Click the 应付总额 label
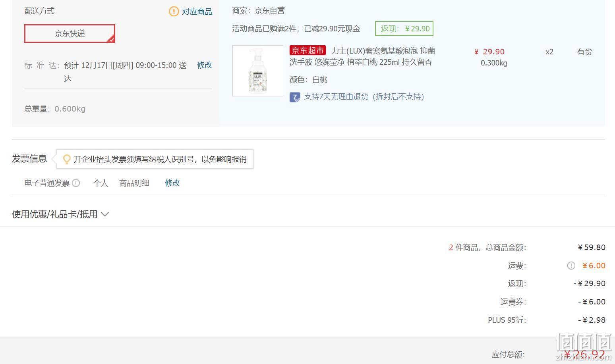 (508, 354)
